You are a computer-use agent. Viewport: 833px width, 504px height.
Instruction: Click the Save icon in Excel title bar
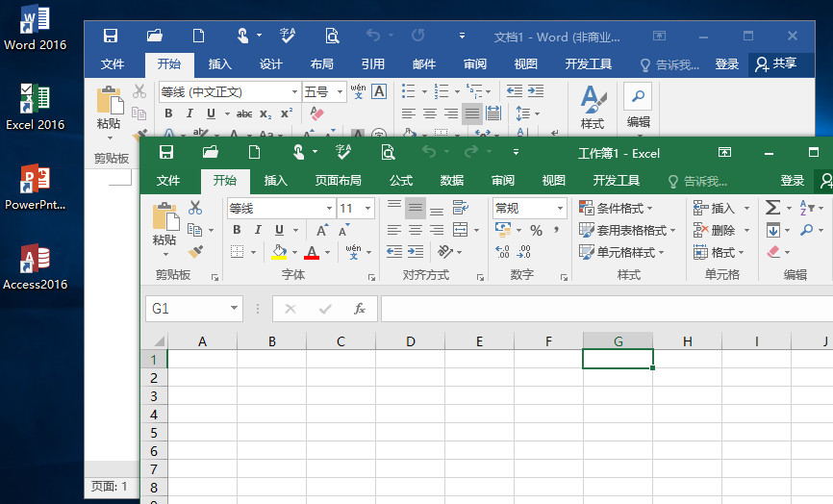(166, 152)
